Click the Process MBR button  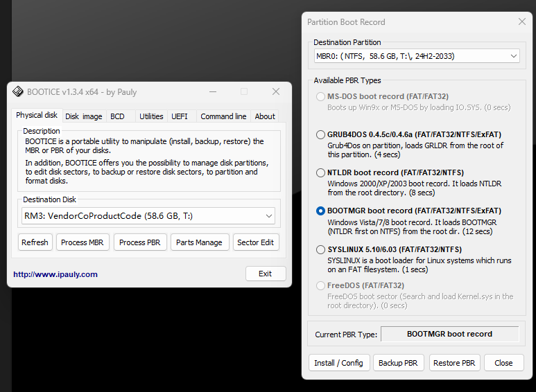click(83, 242)
